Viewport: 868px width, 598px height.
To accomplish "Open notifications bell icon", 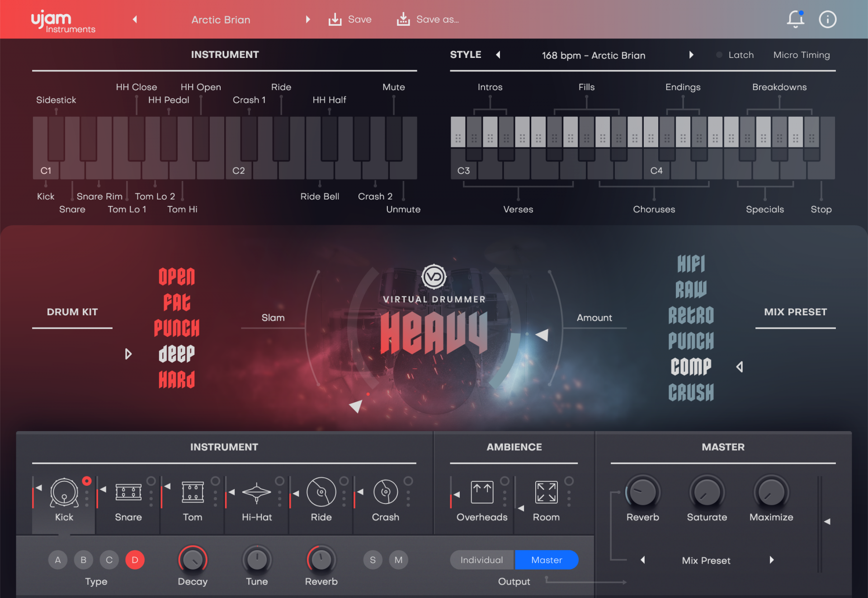I will 795,19.
